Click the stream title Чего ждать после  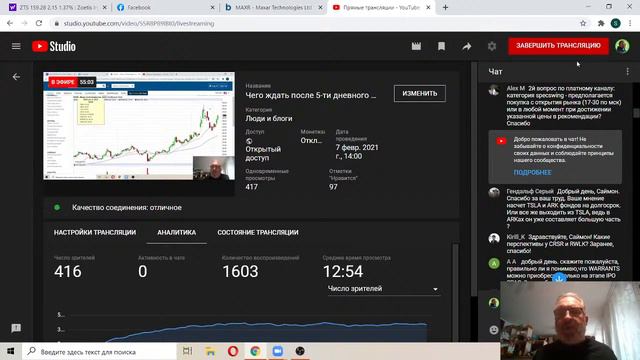pos(311,96)
